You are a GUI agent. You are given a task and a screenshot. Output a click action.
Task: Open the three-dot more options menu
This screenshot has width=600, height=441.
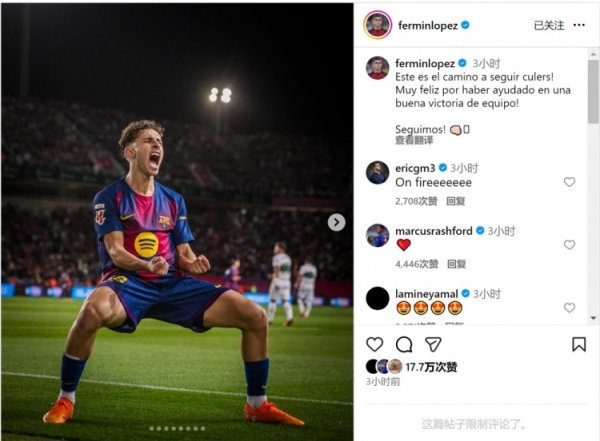tap(581, 25)
